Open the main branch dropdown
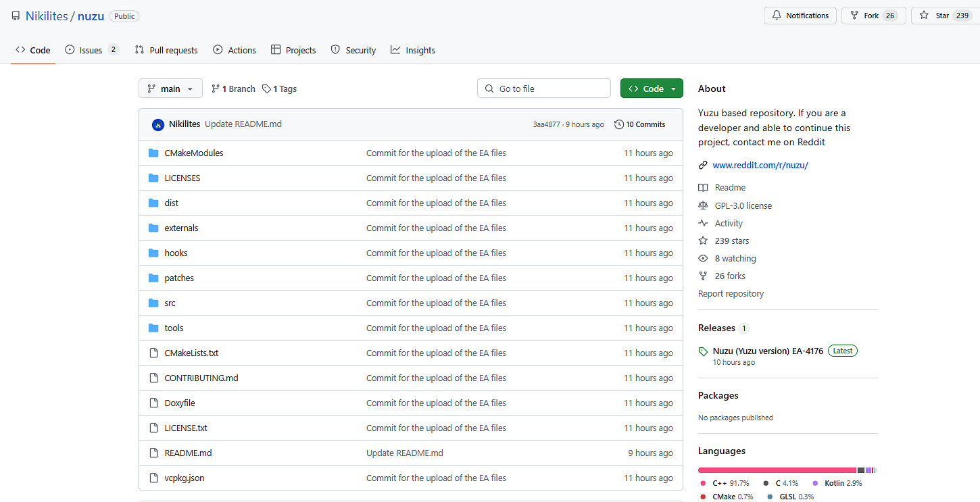The width and height of the screenshot is (980, 502). pos(170,89)
